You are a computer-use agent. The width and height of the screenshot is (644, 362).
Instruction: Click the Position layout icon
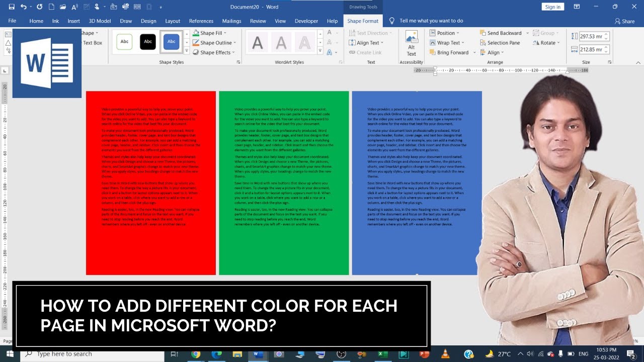[433, 33]
